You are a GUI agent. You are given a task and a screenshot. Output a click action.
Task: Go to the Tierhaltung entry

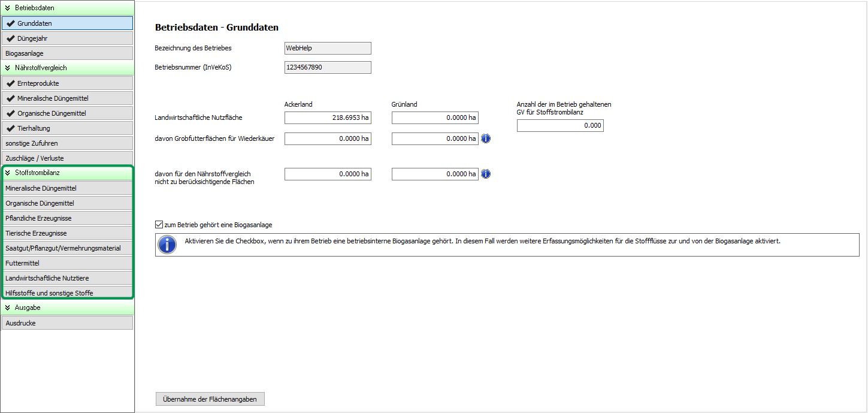[67, 128]
